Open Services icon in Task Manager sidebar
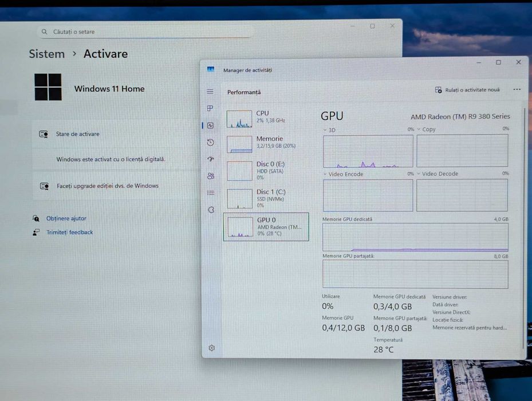This screenshot has width=532, height=401. 211,210
